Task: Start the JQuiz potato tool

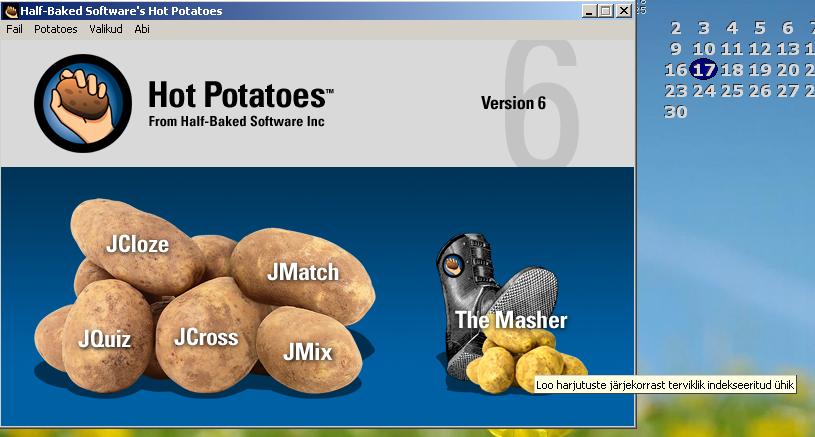Action: coord(106,339)
